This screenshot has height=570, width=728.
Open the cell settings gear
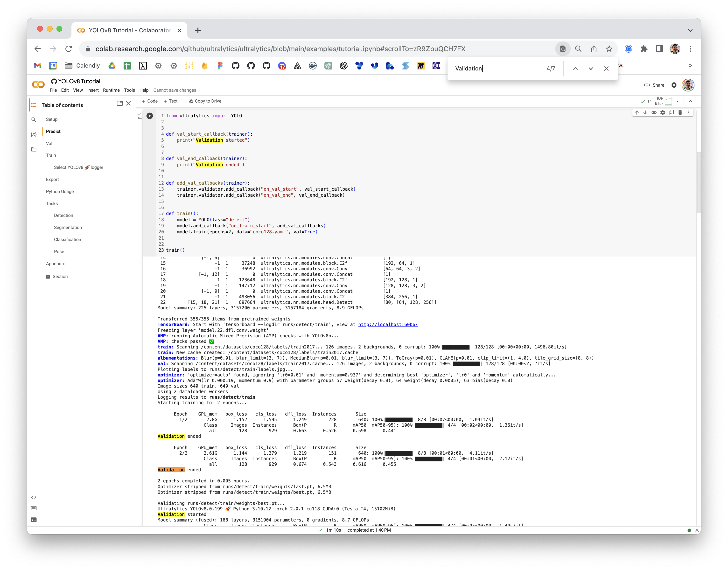[x=662, y=112]
